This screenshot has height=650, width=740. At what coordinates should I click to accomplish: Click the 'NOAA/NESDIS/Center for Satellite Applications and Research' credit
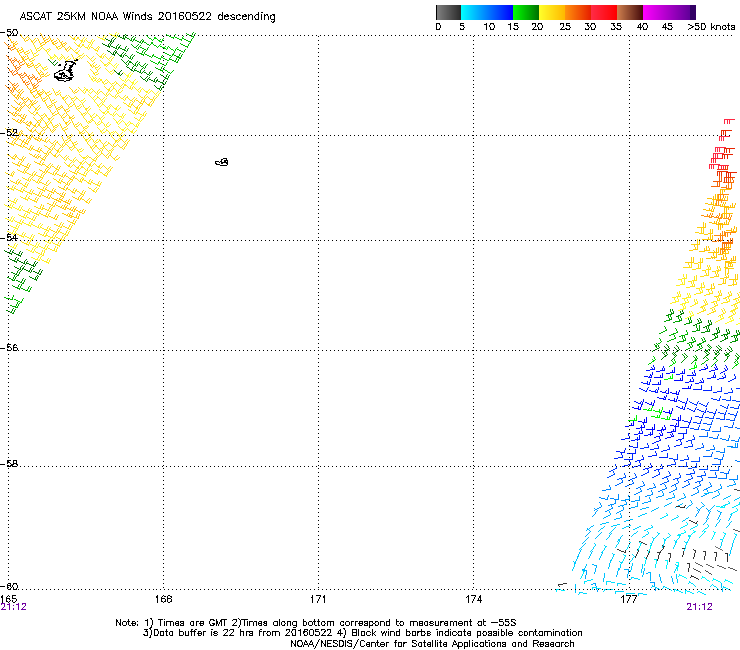pos(432,644)
